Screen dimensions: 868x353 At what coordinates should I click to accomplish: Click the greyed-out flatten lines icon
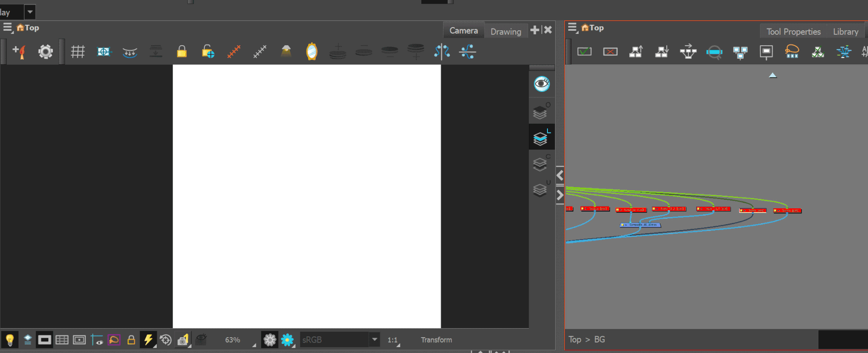click(156, 52)
